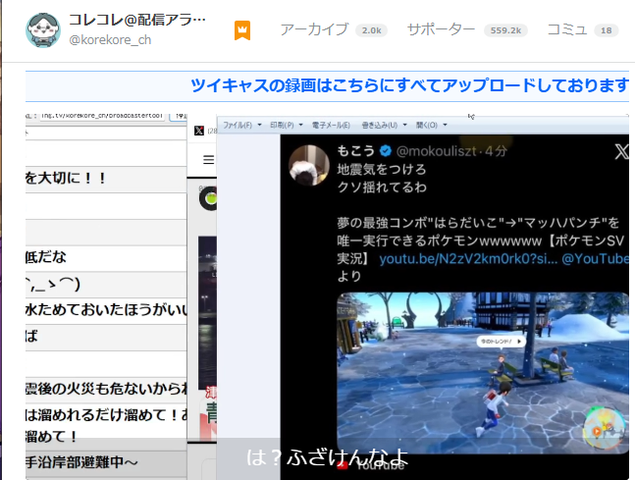The width and height of the screenshot is (635, 480).
Task: Click the 18 community count badge
Action: pos(606,30)
